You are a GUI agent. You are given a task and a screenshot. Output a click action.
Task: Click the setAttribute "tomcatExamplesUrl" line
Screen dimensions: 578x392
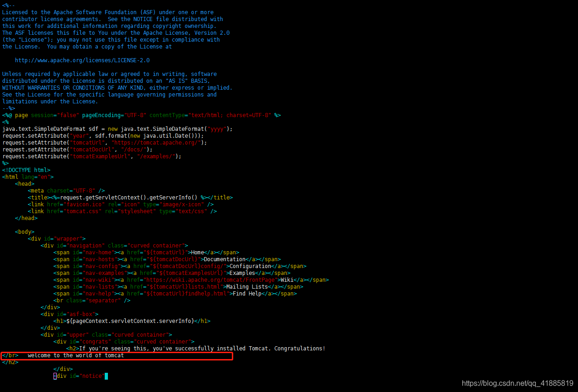92,156
